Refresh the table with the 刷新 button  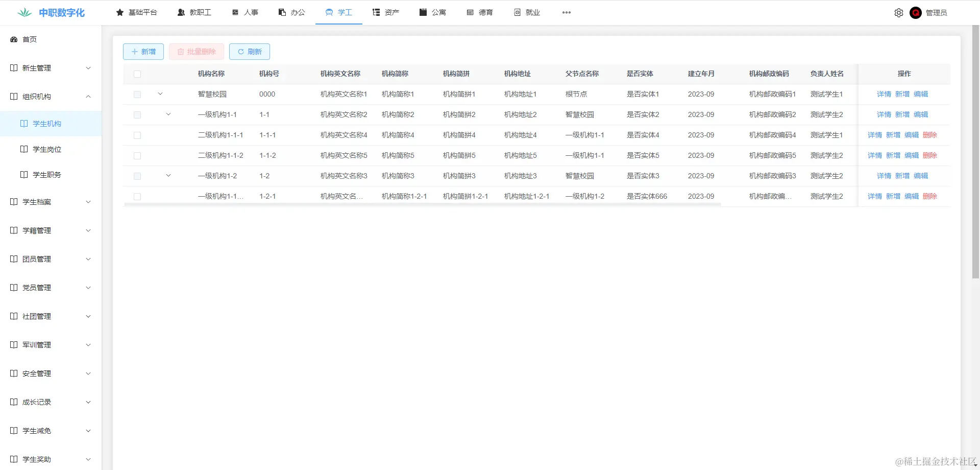[x=250, y=52]
